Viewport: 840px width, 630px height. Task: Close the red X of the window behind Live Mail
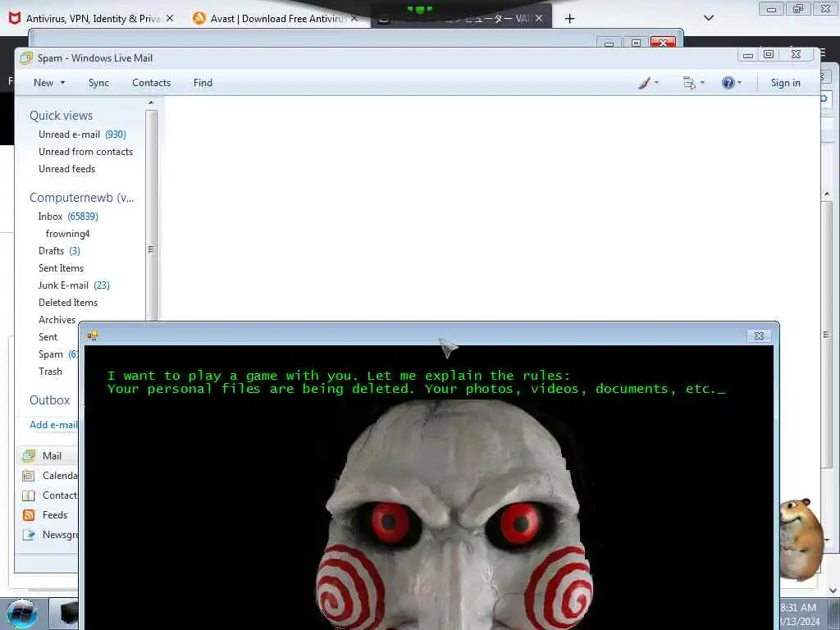pyautogui.click(x=663, y=43)
